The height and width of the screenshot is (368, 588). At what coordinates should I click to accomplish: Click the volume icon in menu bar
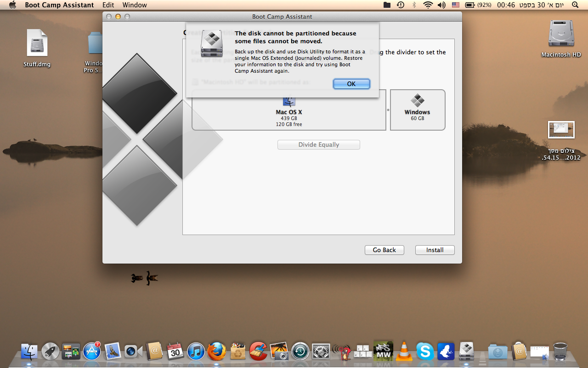pos(441,5)
